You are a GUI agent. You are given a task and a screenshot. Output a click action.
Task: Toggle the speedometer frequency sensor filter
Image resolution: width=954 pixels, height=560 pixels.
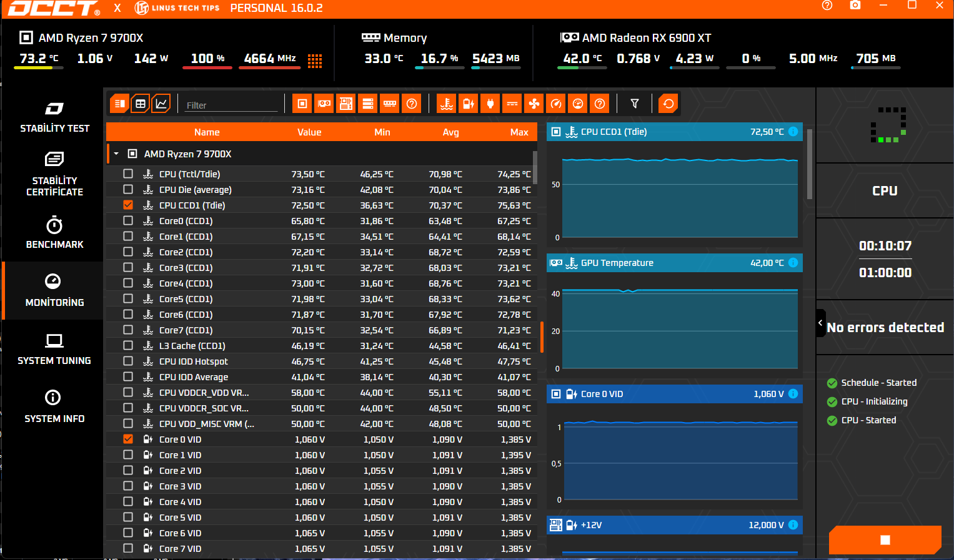(556, 104)
